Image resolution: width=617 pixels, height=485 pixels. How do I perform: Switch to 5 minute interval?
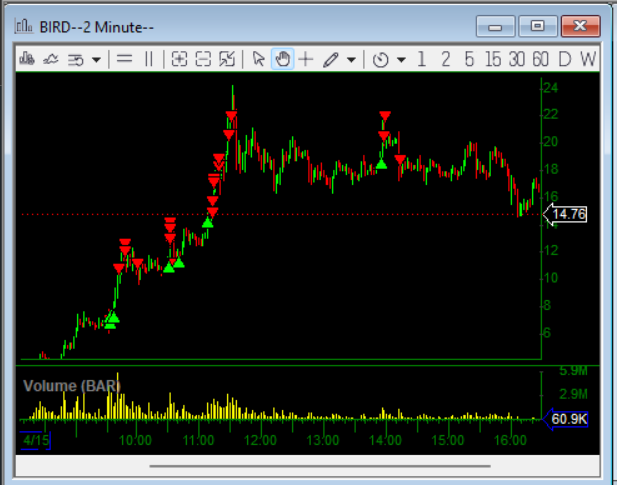point(469,59)
